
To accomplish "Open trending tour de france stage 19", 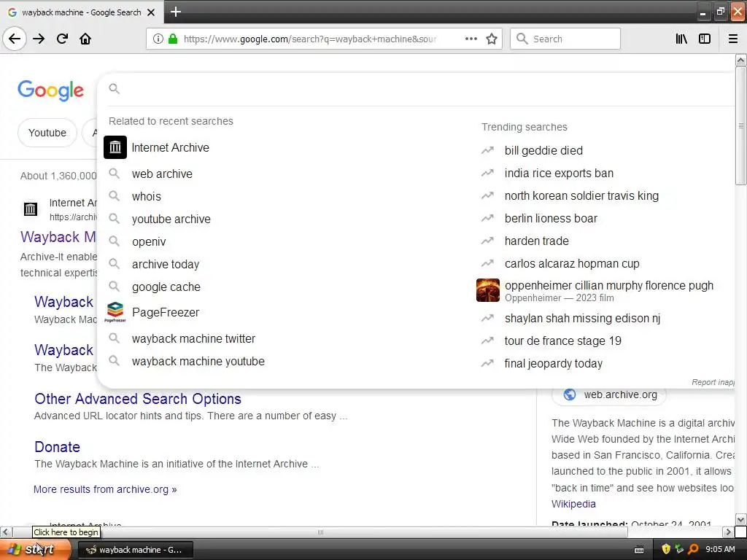I will click(x=562, y=341).
